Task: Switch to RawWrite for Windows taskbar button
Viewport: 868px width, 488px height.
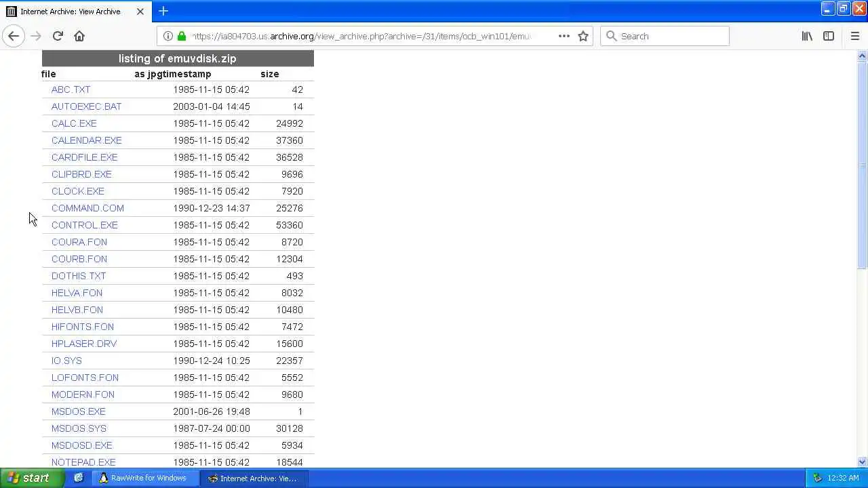Action: click(144, 478)
